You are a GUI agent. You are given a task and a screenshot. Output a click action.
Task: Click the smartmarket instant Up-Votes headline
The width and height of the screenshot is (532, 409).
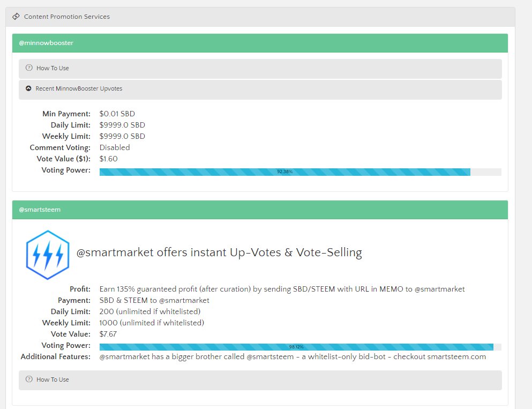(x=219, y=252)
